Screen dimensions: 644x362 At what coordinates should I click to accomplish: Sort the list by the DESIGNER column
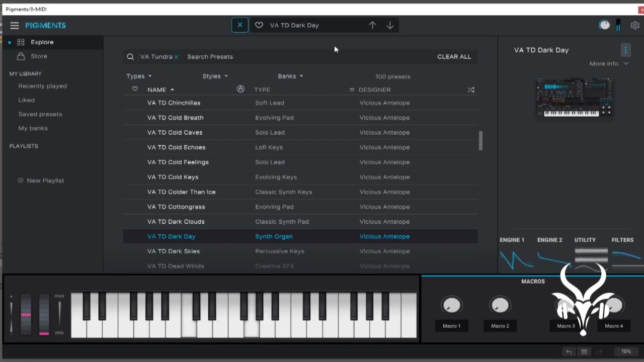coord(374,90)
